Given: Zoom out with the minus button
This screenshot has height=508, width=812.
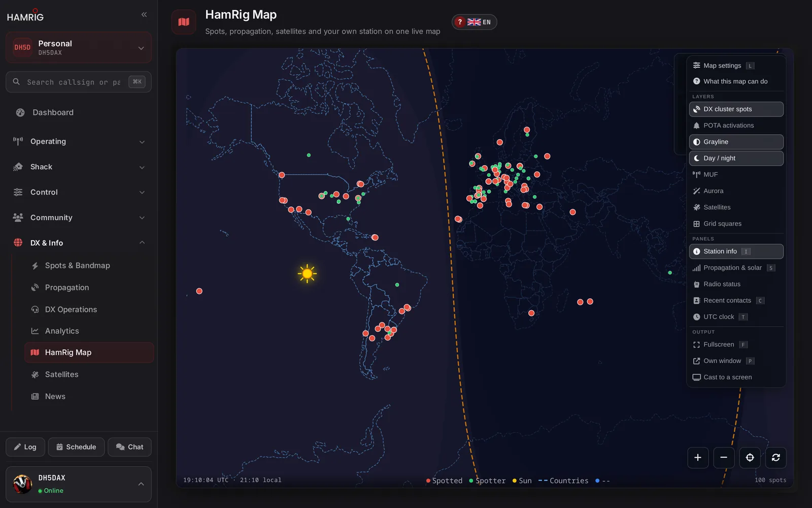Looking at the screenshot, I should tap(724, 458).
